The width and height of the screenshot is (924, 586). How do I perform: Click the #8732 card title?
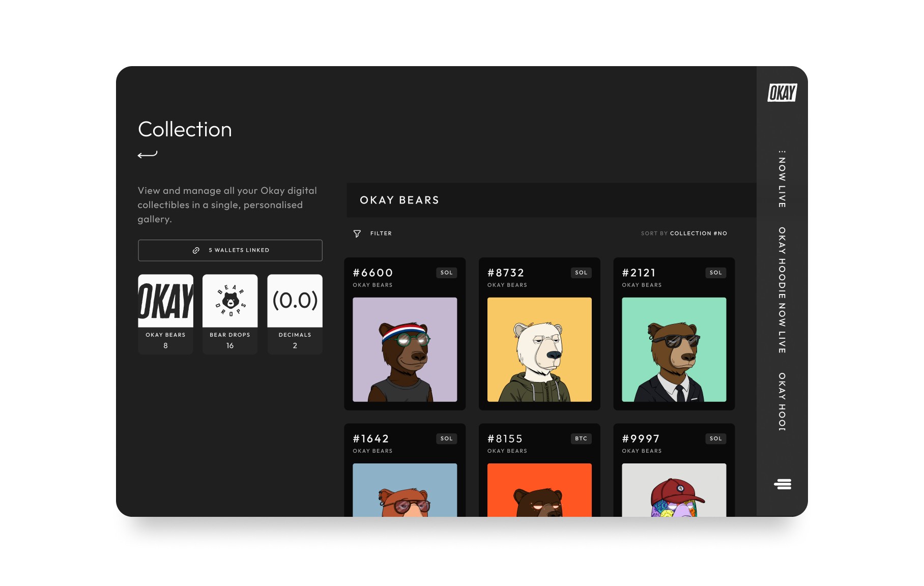pyautogui.click(x=506, y=273)
